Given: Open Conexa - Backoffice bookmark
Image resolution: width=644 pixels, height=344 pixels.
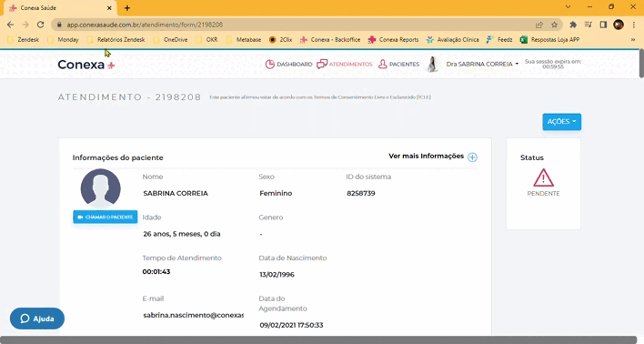Looking at the screenshot, I should tap(330, 40).
